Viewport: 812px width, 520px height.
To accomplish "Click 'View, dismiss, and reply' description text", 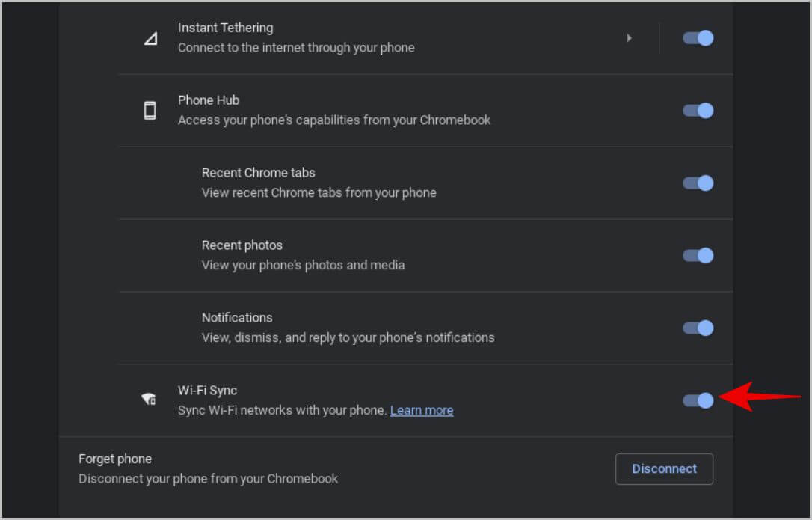I will (x=348, y=338).
